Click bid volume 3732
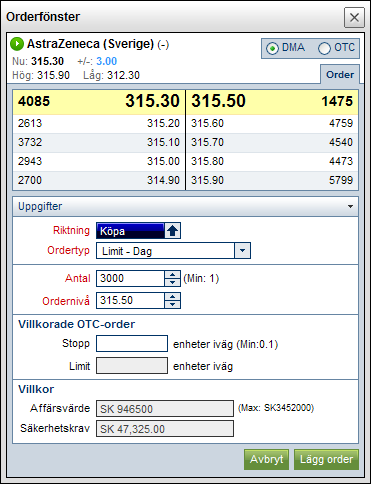Image resolution: width=371 pixels, height=484 pixels. click(x=30, y=142)
